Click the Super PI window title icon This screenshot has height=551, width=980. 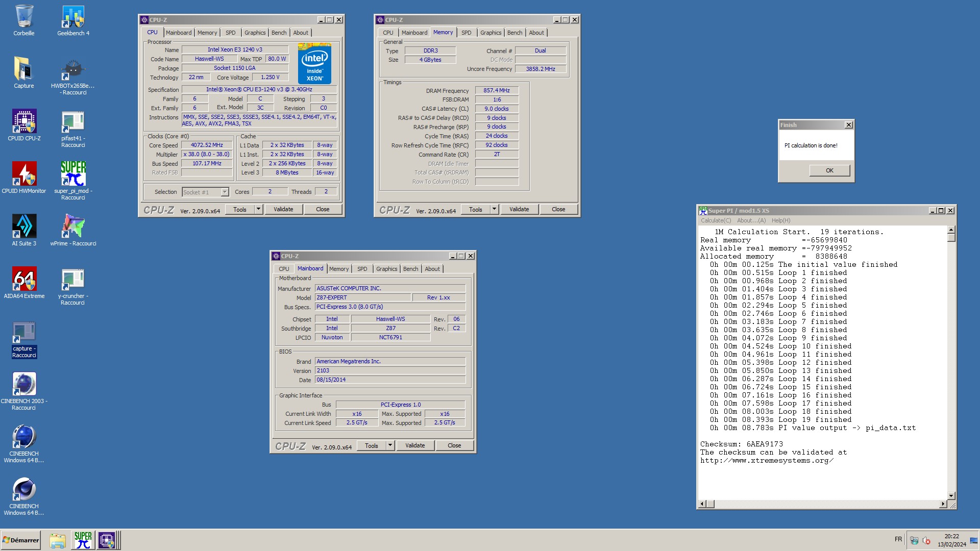[x=703, y=210]
